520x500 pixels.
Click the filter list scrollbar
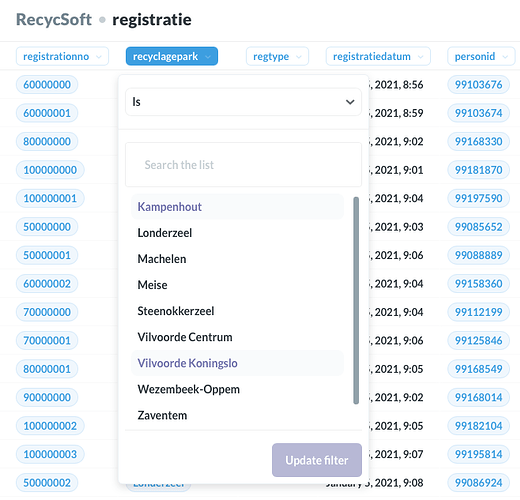[356, 300]
